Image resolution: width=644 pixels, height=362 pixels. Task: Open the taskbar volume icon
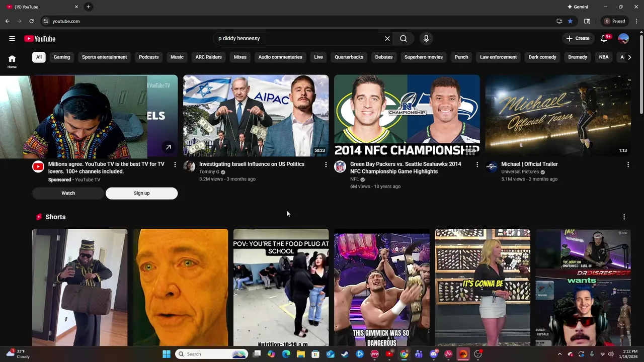[610, 354]
